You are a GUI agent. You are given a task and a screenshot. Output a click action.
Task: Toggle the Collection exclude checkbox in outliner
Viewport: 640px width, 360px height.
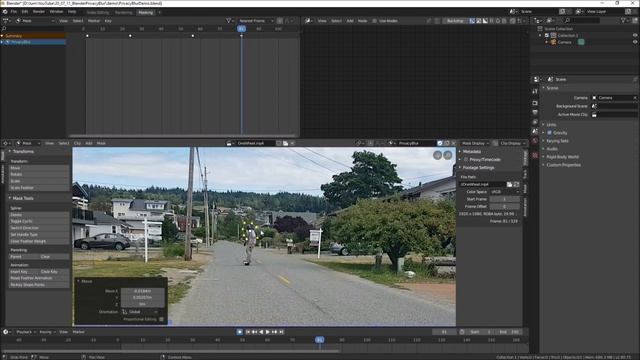click(547, 36)
